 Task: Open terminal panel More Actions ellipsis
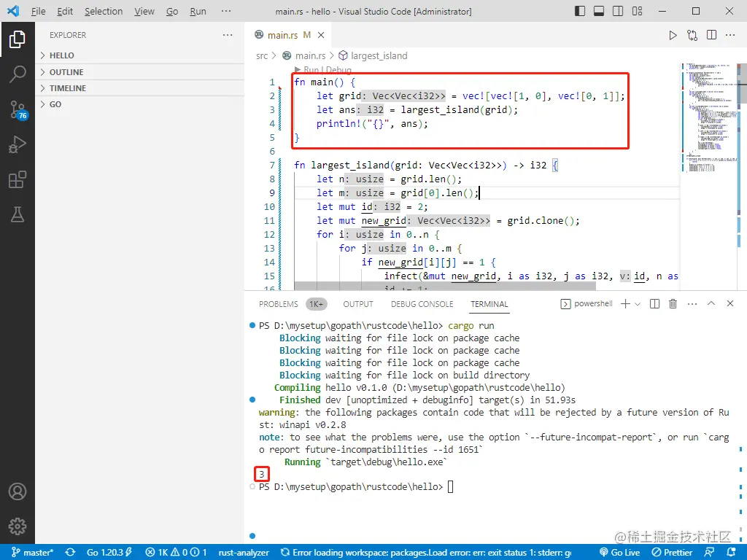692,304
